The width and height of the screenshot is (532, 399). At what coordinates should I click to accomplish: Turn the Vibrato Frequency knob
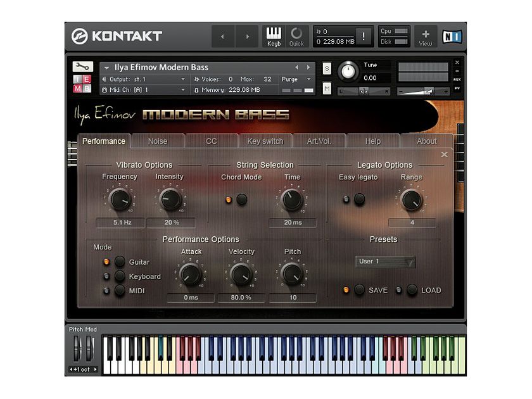[120, 199]
